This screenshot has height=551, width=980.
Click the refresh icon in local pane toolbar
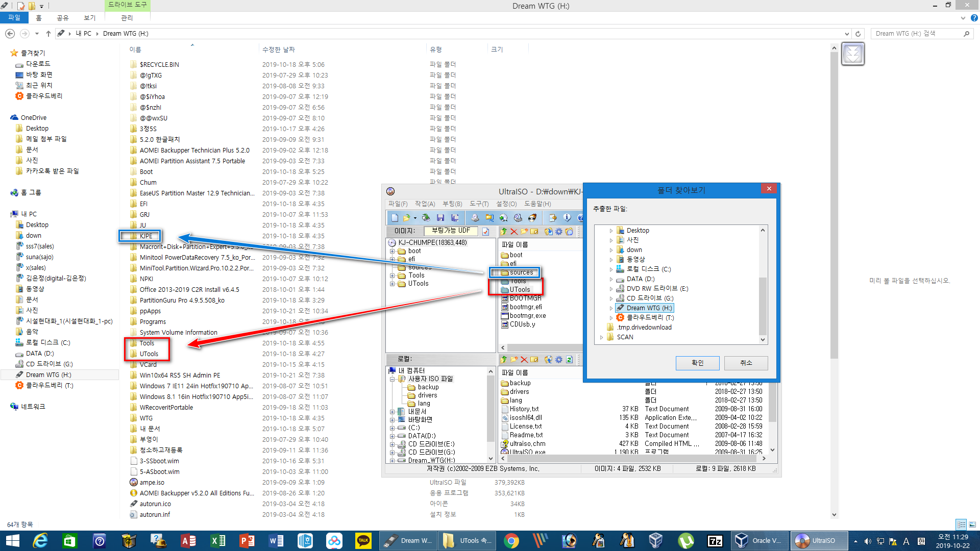pos(569,360)
